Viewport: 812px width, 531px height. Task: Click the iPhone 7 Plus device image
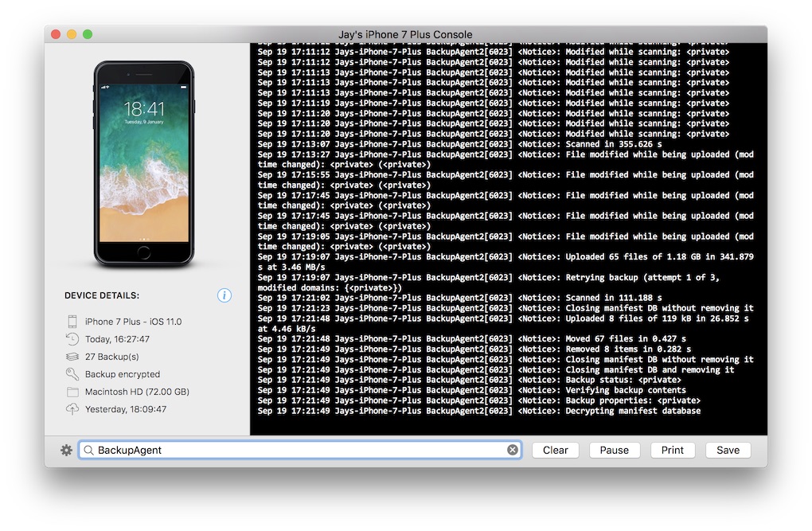point(144,164)
